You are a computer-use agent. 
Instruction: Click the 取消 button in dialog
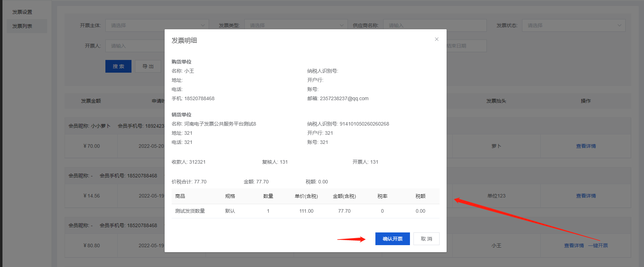click(x=426, y=239)
